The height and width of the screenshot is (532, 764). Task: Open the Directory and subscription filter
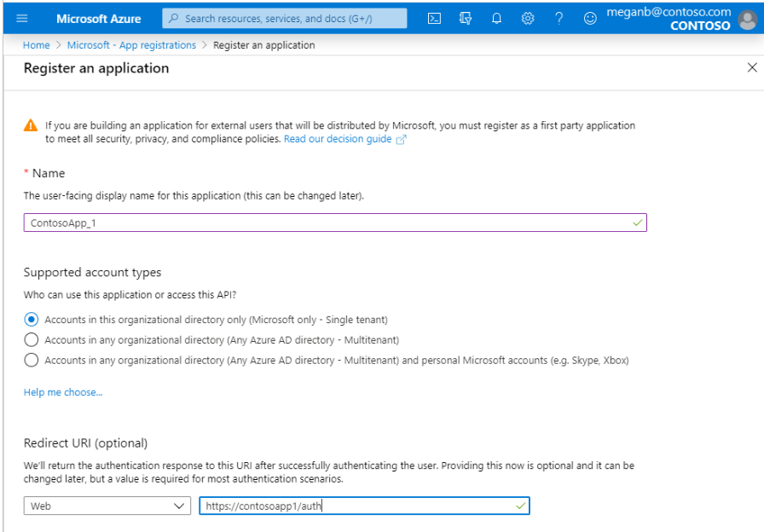tap(466, 19)
